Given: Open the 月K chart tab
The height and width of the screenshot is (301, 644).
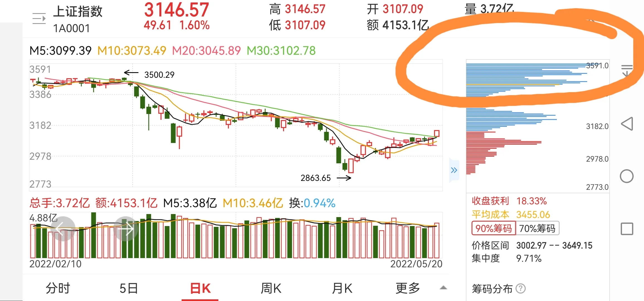Looking at the screenshot, I should click(342, 288).
